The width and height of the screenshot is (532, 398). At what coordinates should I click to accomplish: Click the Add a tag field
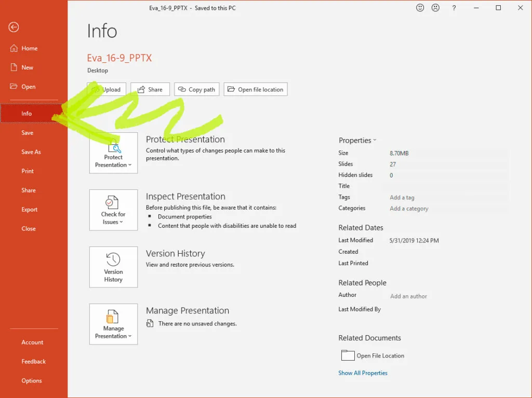pos(402,197)
